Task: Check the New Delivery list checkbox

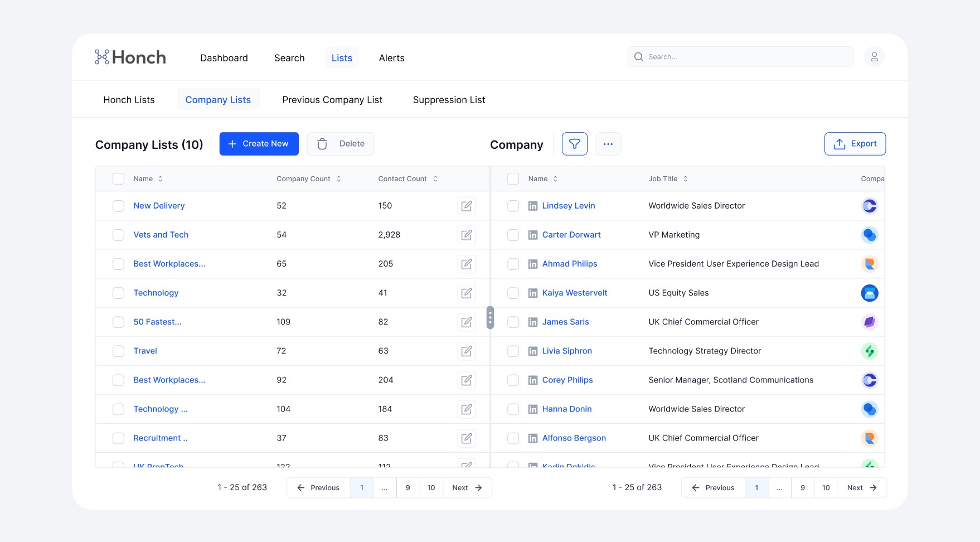Action: click(x=118, y=206)
